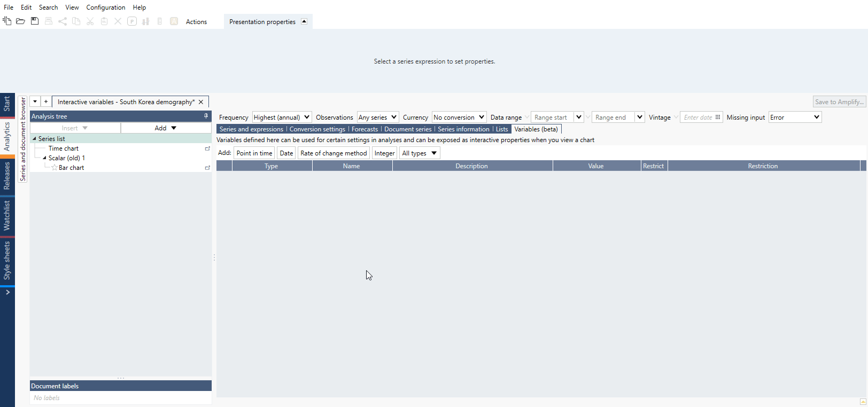The height and width of the screenshot is (407, 868).
Task: Open the Vintage date picker grid icon
Action: coord(718,117)
